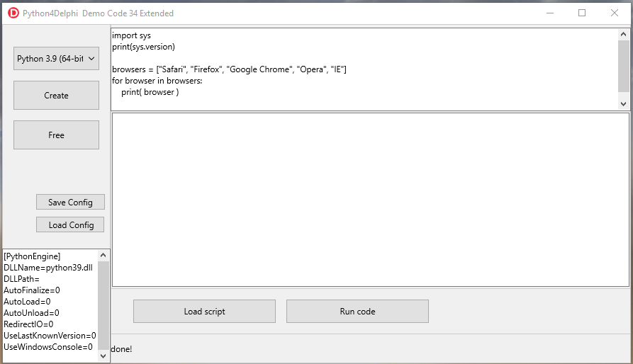Screen dimensions: 633x364
Task: Click the 'print( browser )' code line
Action: [x=150, y=92]
